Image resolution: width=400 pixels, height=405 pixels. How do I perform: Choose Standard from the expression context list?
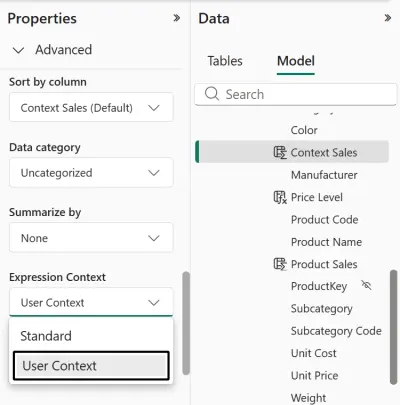tap(91, 336)
